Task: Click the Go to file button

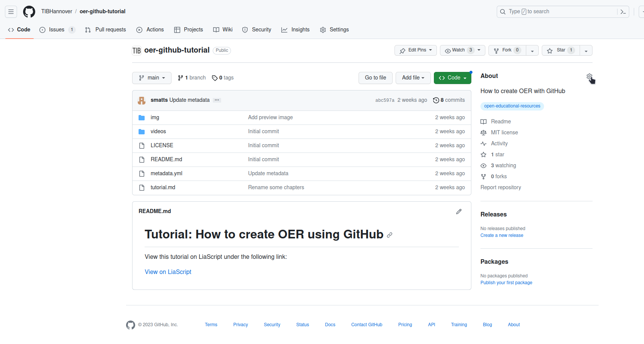Action: click(375, 78)
